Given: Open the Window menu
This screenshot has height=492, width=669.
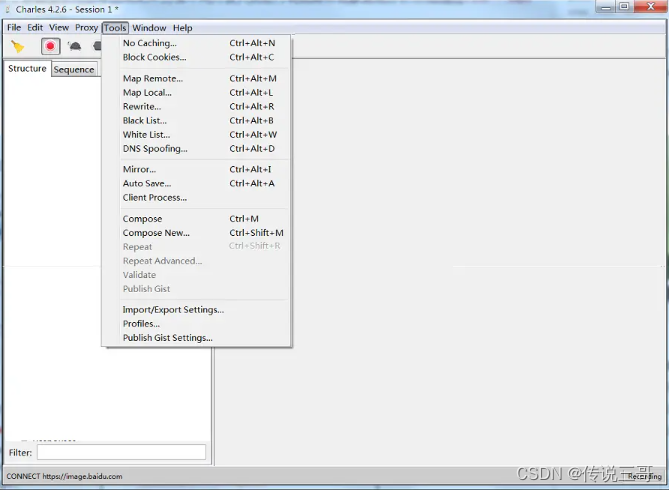Looking at the screenshot, I should [149, 28].
